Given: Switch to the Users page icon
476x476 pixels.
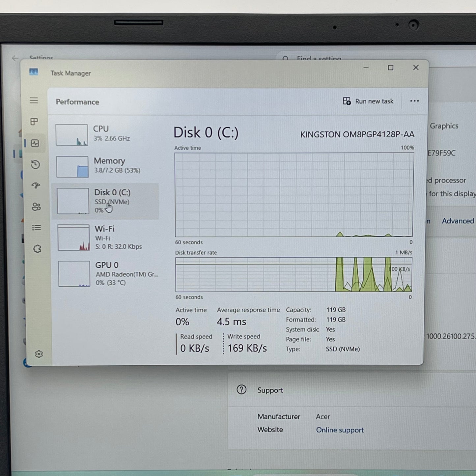Looking at the screenshot, I should click(x=36, y=207).
